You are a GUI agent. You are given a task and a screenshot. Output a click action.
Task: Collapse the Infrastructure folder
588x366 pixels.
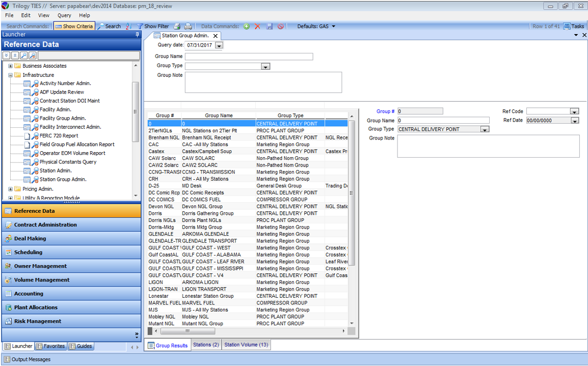(x=11, y=75)
